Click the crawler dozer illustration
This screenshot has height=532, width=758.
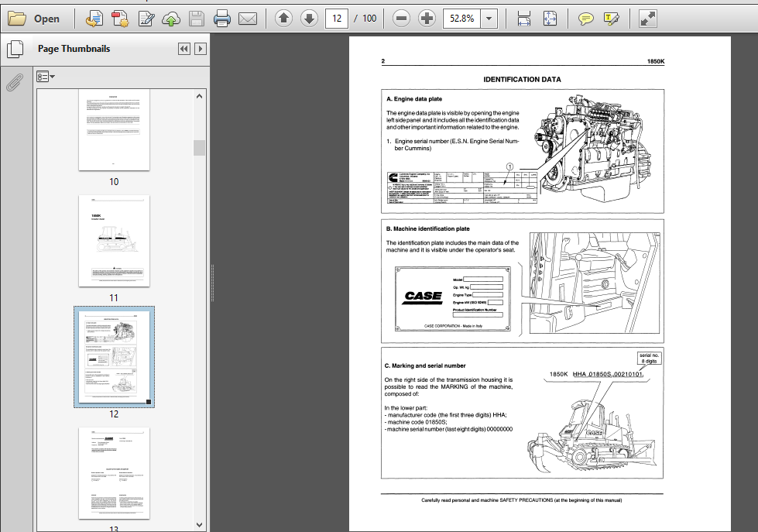[591, 435]
